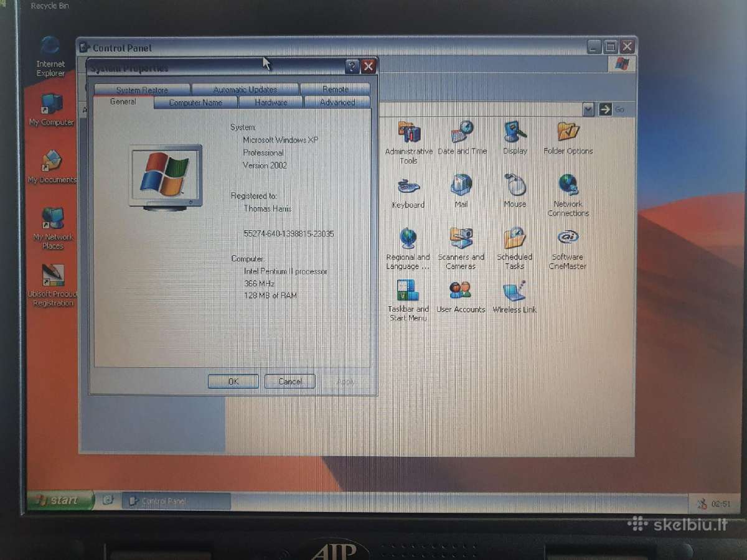Open the Network Connections icon
The image size is (747, 560).
pyautogui.click(x=568, y=195)
